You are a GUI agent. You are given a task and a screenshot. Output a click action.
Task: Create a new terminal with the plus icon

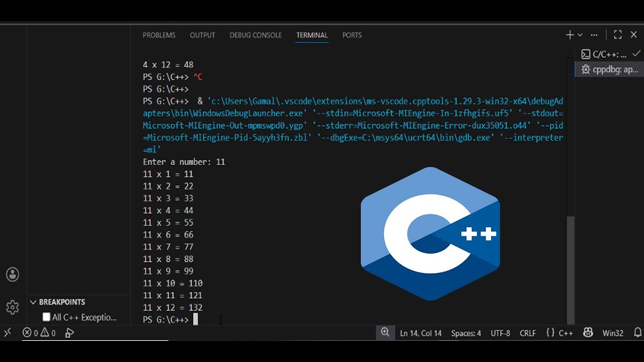click(x=570, y=35)
